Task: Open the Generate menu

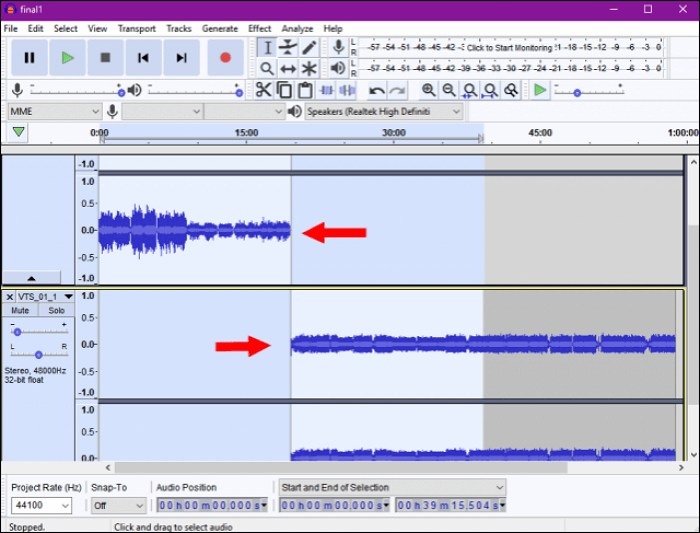Action: tap(220, 29)
